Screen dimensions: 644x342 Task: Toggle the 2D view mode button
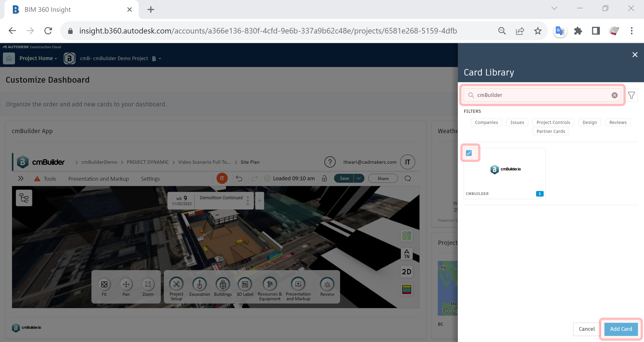tap(406, 271)
